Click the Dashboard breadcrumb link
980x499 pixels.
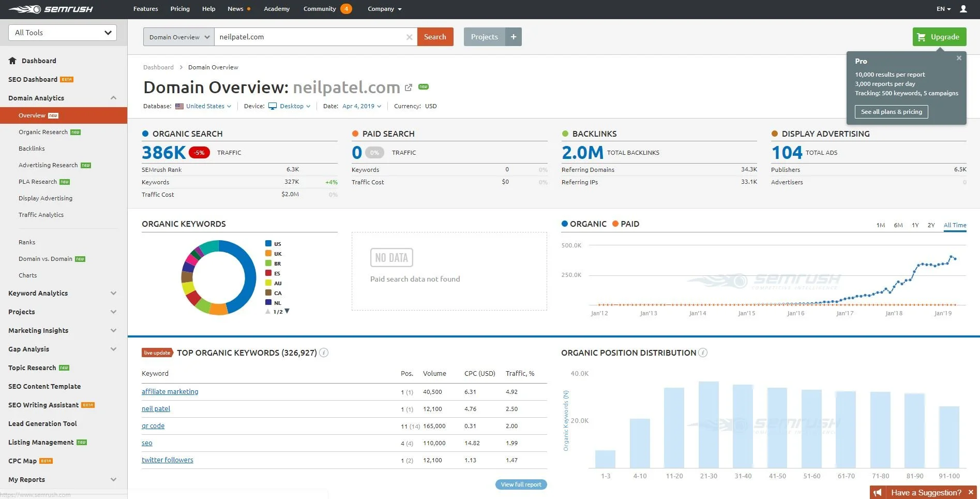[158, 67]
